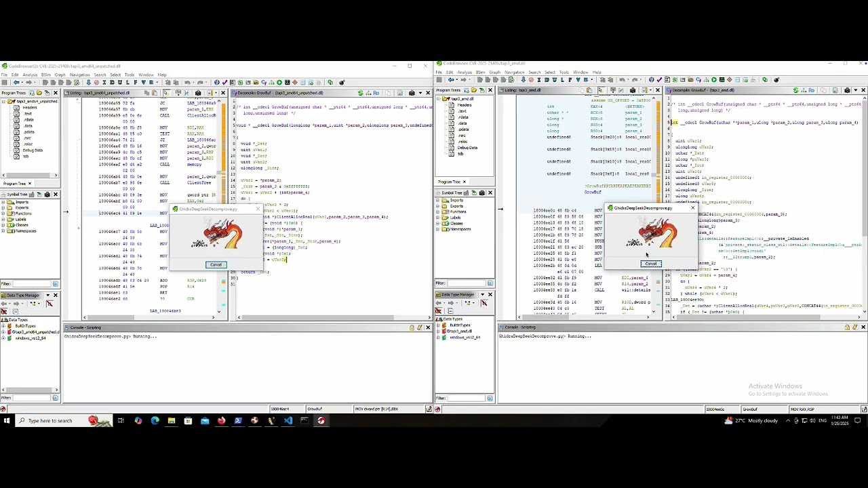
Task: Click the create-new-tree icon in Program Trees header
Action: (32, 93)
